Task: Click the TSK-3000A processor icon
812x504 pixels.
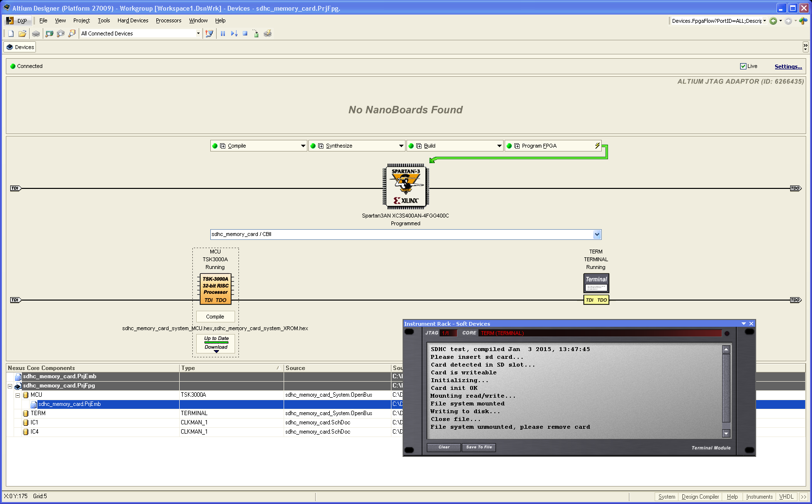Action: (216, 289)
